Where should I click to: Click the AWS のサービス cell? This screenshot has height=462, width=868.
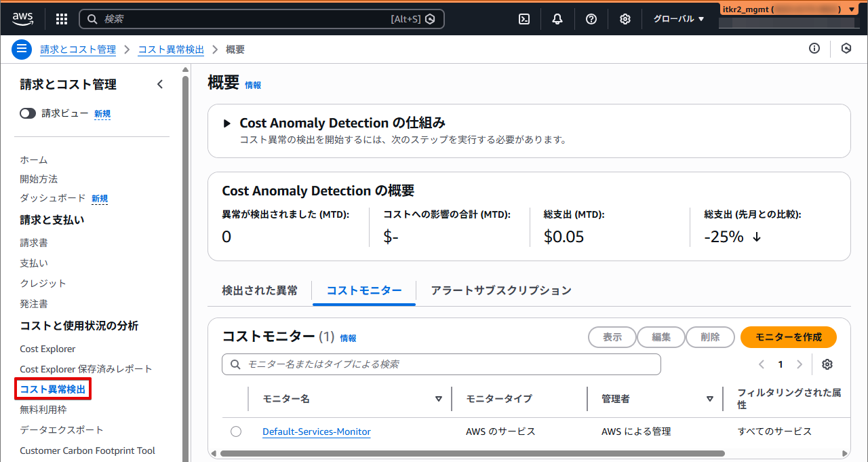[500, 431]
